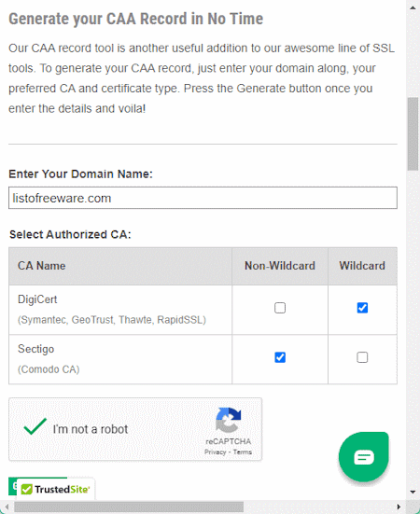Image resolution: width=420 pixels, height=514 pixels.
Task: Enable DigiCert Non-Wildcard checkbox
Action: tap(280, 308)
